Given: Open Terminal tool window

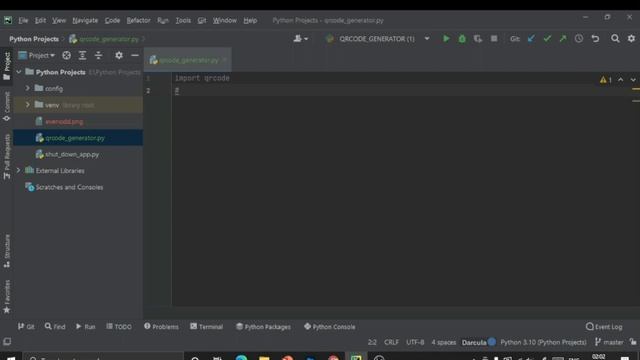Looking at the screenshot, I should (x=207, y=327).
